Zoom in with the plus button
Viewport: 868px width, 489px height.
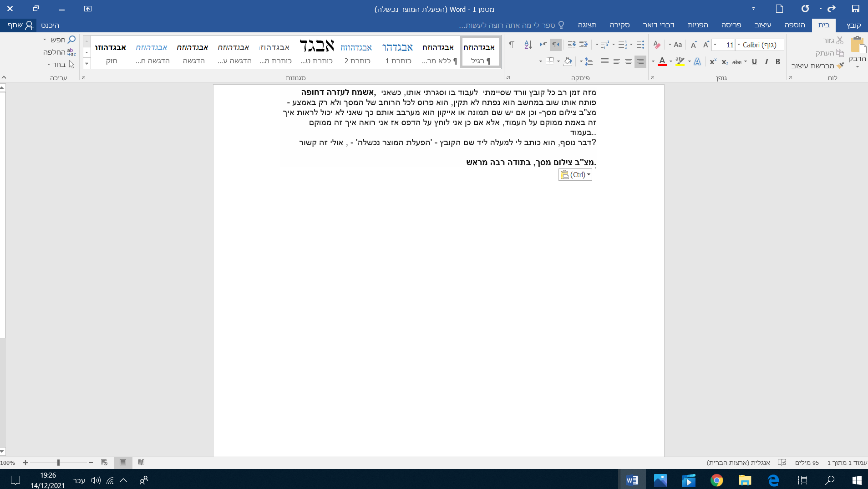click(25, 463)
